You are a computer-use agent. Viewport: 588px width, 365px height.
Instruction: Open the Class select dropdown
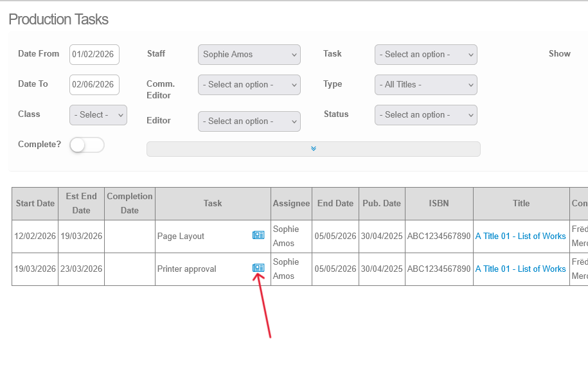(x=98, y=115)
